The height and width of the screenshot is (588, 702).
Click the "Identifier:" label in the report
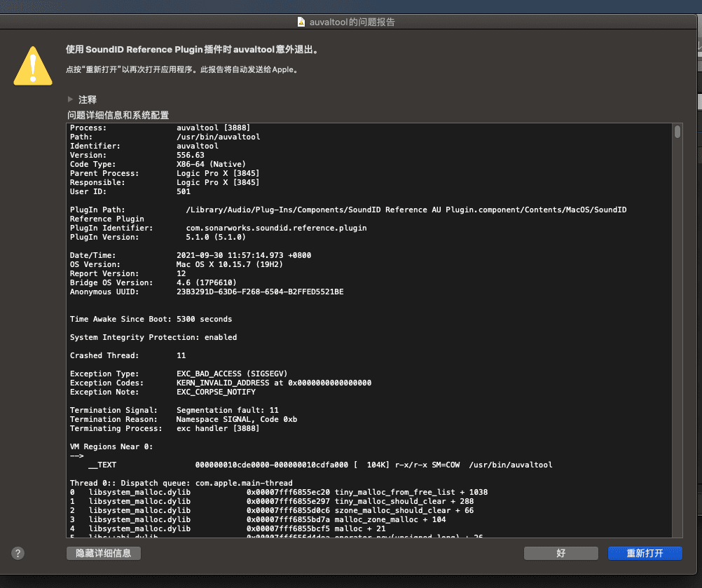95,146
